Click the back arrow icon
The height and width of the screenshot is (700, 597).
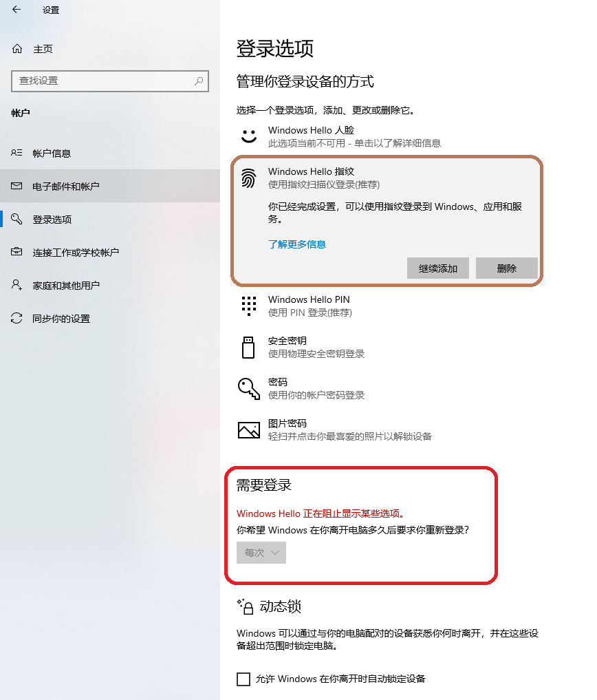(17, 10)
